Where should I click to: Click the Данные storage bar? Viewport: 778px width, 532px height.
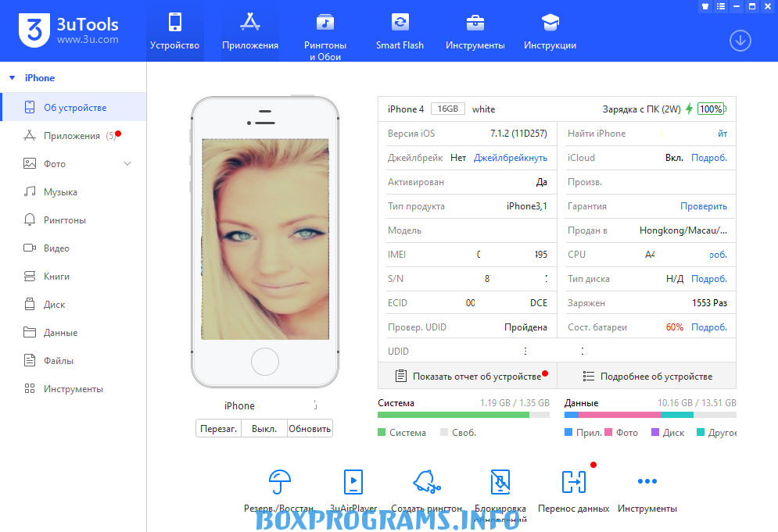click(x=650, y=415)
